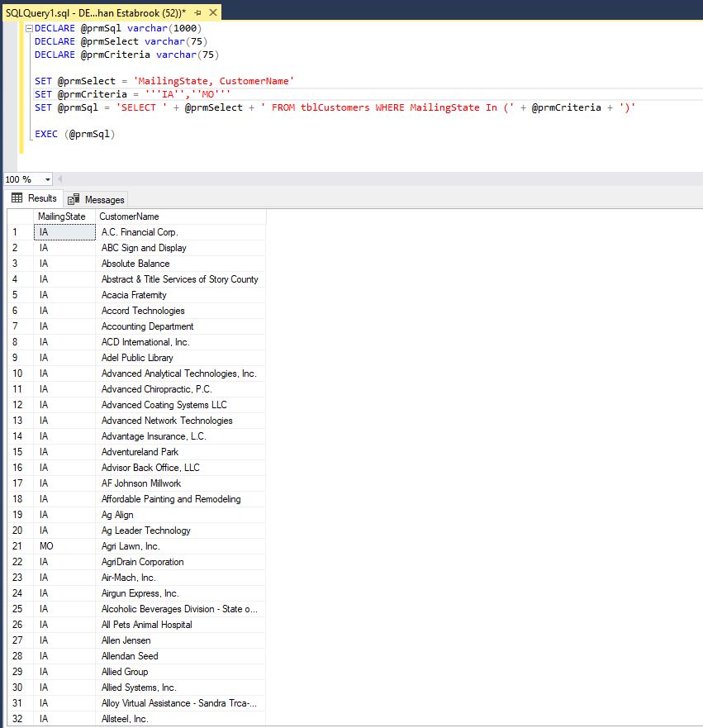
Task: Click the MO cell in row 21
Action: (x=64, y=546)
